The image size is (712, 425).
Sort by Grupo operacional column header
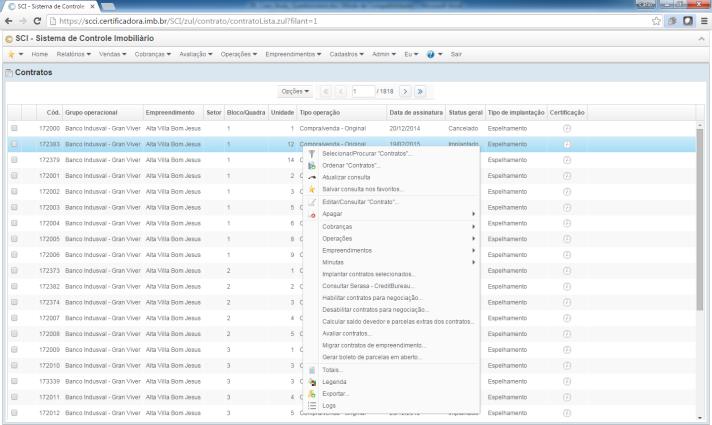(x=103, y=113)
